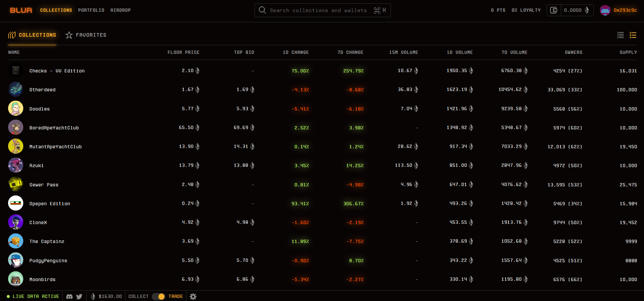Click the BLUR logo
The width and height of the screenshot is (644, 301).
(21, 10)
